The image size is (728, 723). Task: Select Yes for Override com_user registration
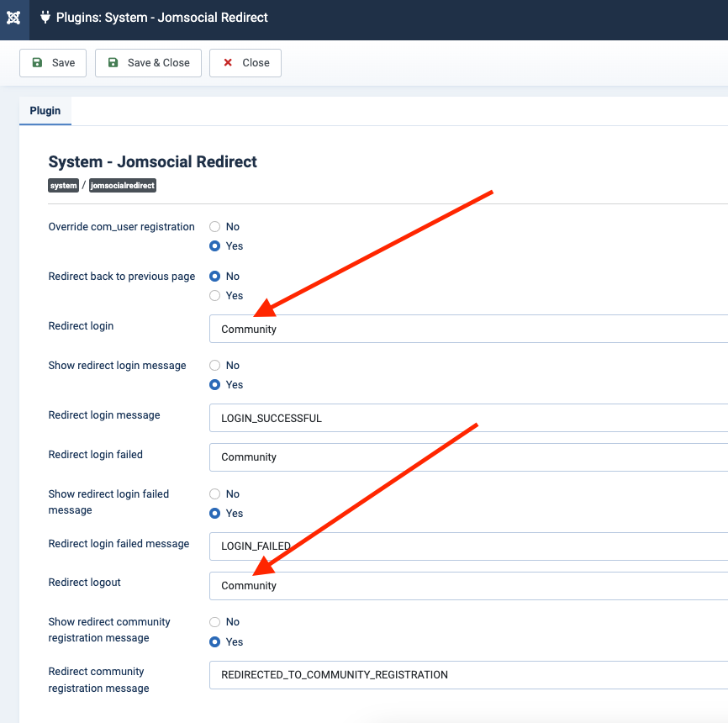click(215, 246)
